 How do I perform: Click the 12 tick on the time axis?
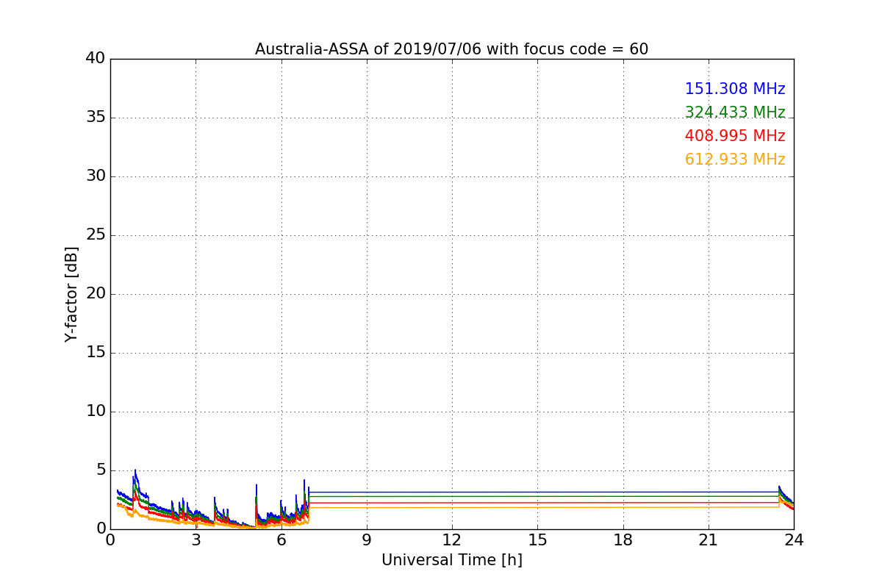pyautogui.click(x=451, y=539)
